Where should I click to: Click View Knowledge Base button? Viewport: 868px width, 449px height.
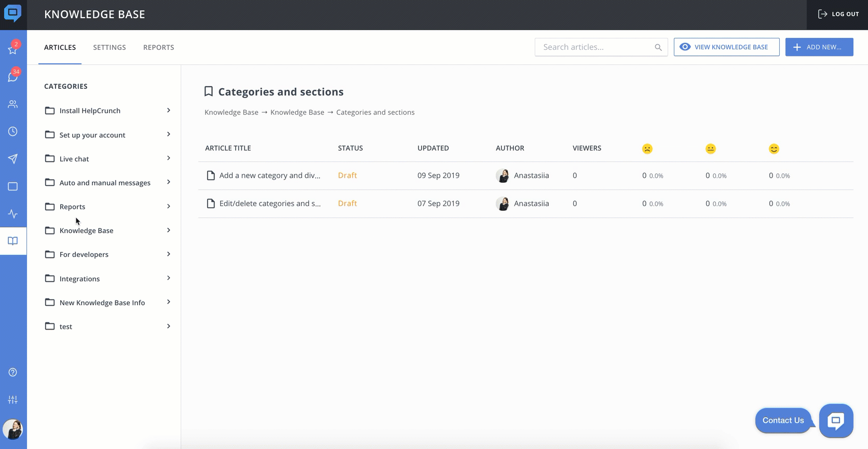[726, 47]
